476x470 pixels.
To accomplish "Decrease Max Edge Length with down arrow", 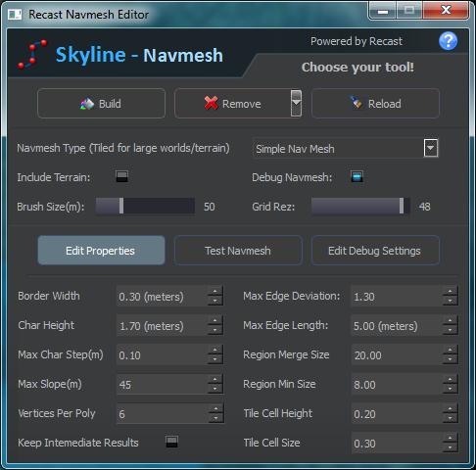I will pyautogui.click(x=451, y=330).
